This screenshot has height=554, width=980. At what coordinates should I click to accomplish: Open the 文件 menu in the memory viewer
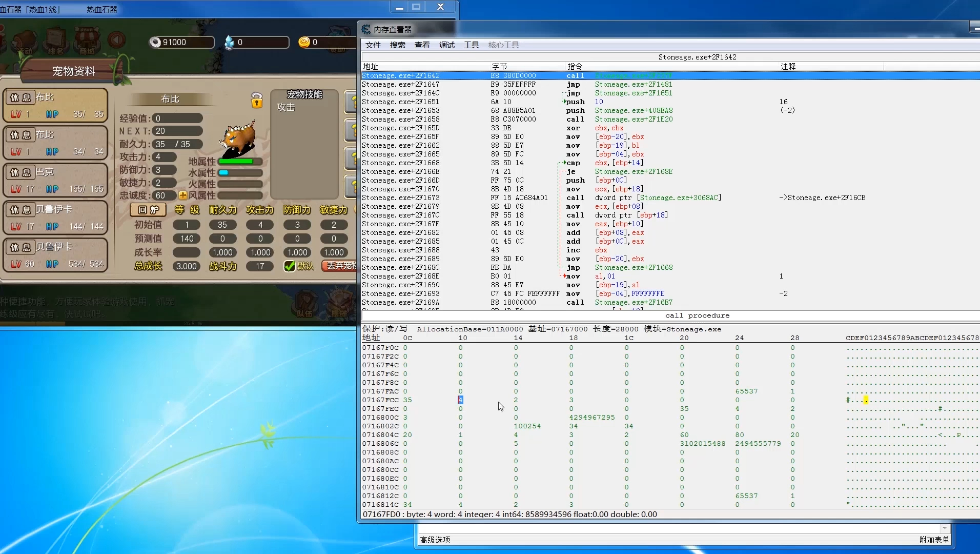(373, 45)
